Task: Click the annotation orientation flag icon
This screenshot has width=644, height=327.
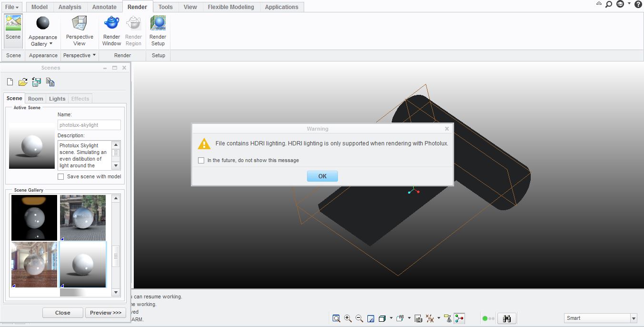Action: (x=448, y=318)
